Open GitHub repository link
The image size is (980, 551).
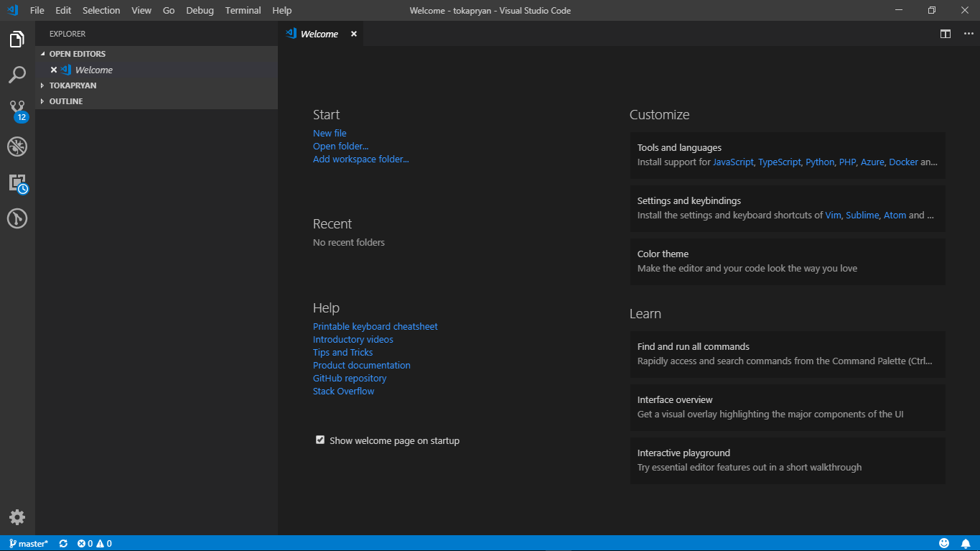click(x=350, y=378)
